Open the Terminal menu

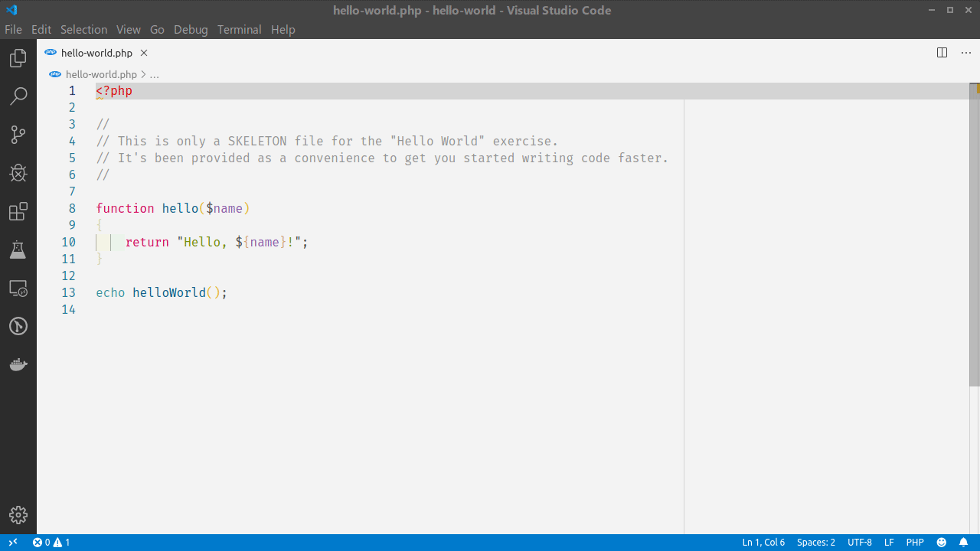pyautogui.click(x=239, y=29)
